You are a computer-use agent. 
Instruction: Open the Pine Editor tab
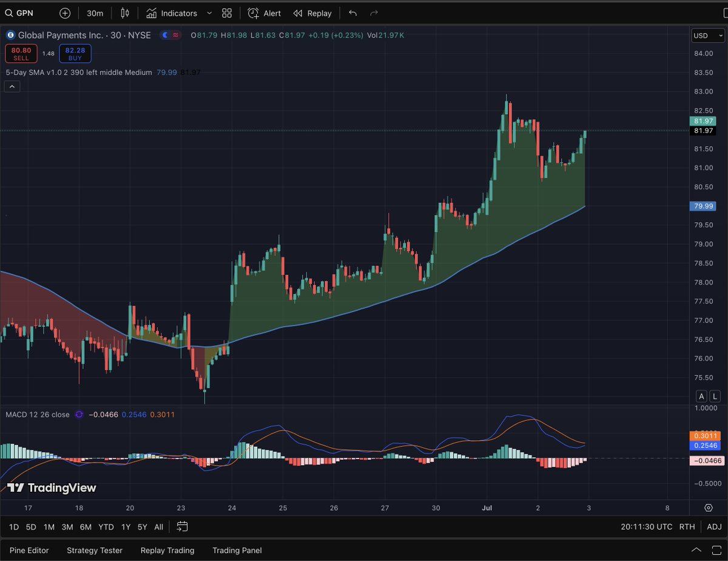pyautogui.click(x=29, y=550)
